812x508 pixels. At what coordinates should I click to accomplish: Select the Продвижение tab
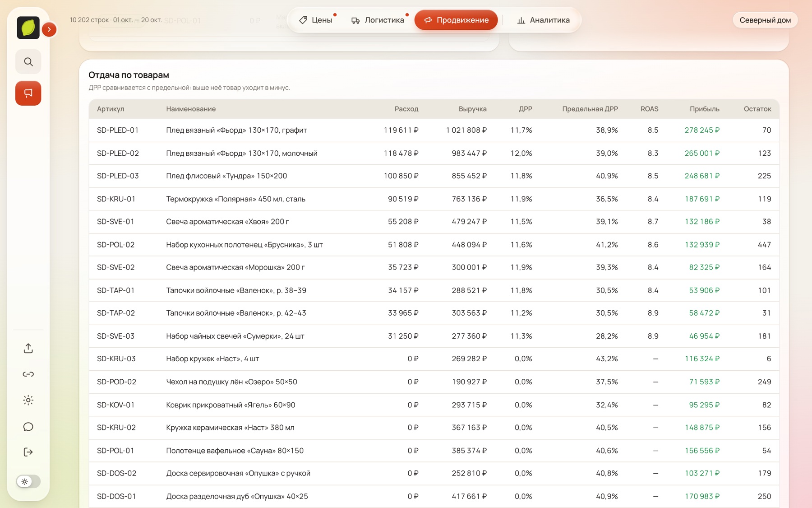[x=456, y=20]
